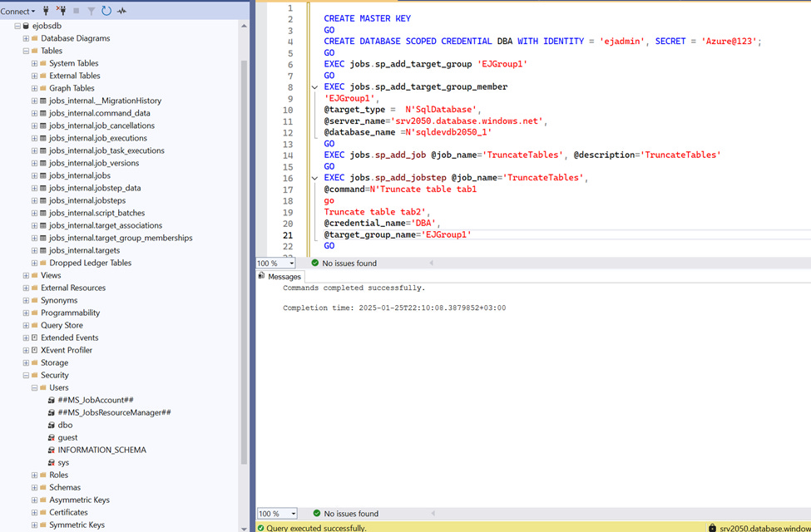Viewport: 811px width, 532px height.
Task: Click the green check icon in editor's No issues found
Action: [315, 263]
